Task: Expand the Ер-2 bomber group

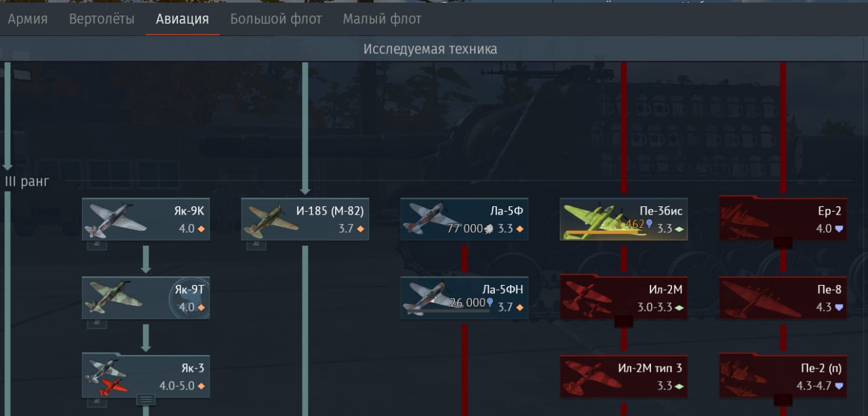Action: (x=783, y=242)
